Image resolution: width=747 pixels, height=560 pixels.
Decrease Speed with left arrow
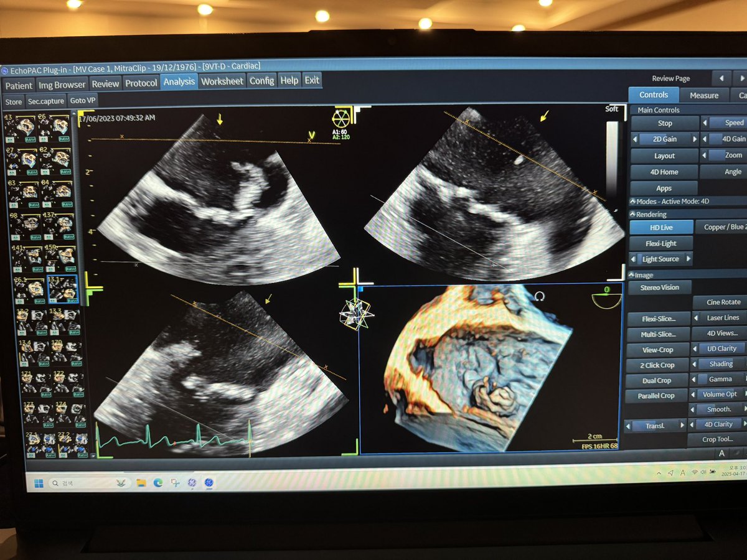(705, 123)
